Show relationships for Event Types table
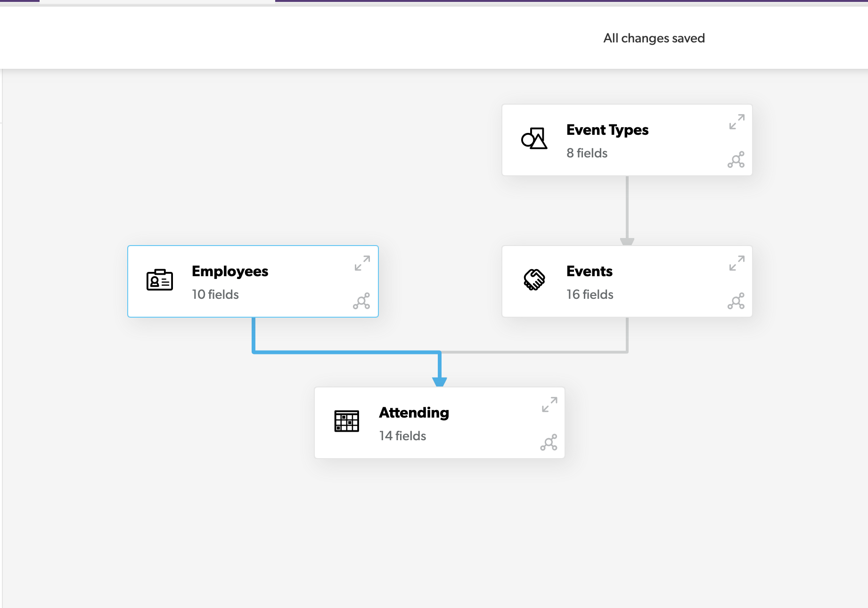This screenshot has height=608, width=868. click(736, 160)
